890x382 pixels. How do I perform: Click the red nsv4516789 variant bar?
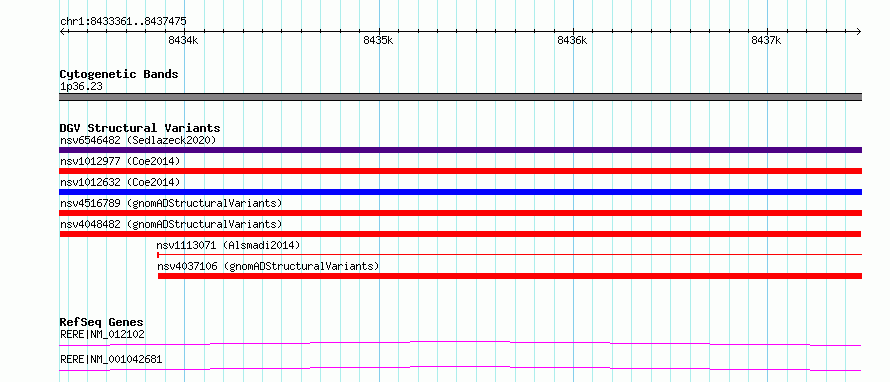click(x=460, y=213)
